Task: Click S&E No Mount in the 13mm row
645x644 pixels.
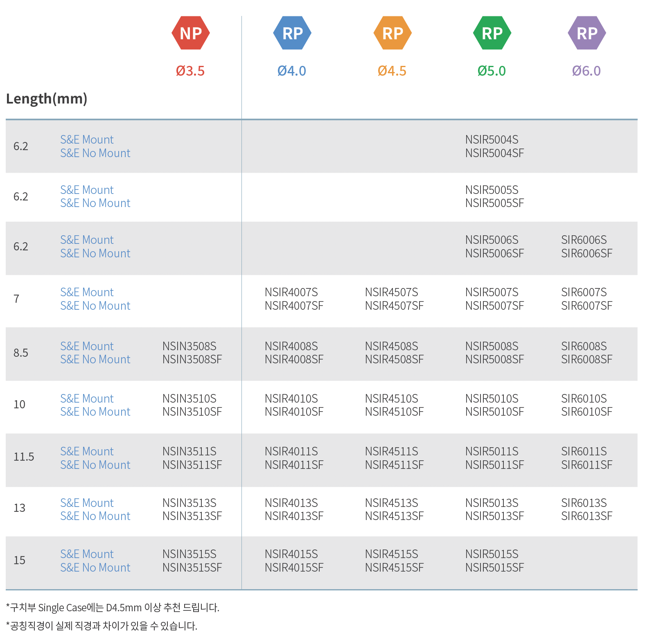Action: click(x=95, y=516)
